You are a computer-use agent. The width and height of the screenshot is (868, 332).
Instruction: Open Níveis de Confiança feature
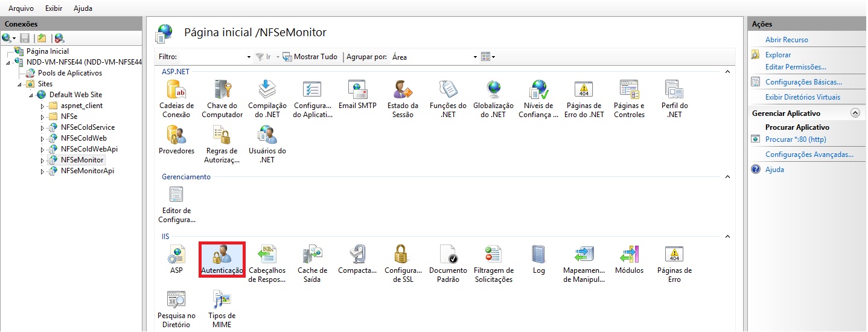point(538,99)
